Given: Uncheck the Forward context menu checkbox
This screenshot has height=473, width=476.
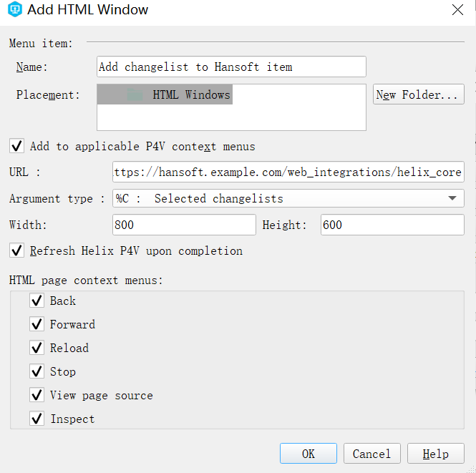Looking at the screenshot, I should pyautogui.click(x=37, y=325).
